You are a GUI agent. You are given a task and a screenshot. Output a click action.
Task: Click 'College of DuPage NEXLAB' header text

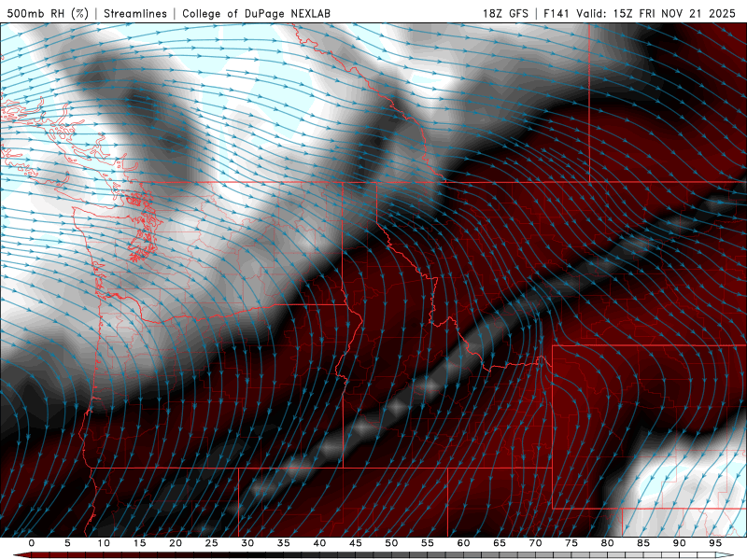[x=256, y=13]
